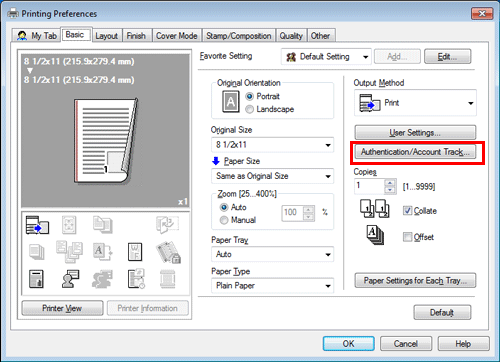Switch to the Layout tab

[107, 36]
